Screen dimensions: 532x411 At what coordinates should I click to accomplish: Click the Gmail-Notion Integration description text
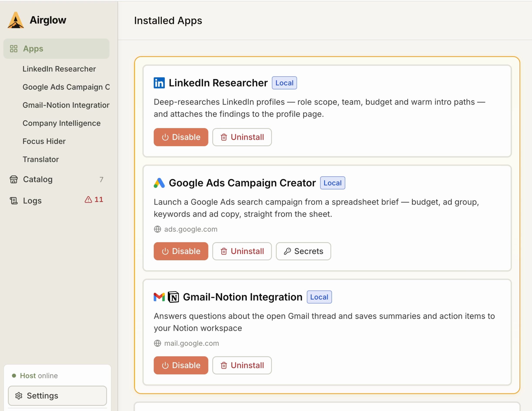pos(324,322)
